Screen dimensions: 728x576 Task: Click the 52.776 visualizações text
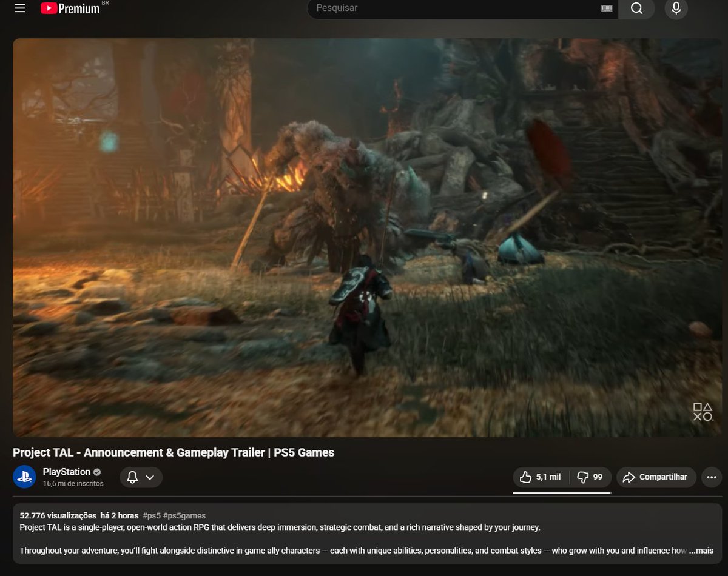[x=58, y=516]
